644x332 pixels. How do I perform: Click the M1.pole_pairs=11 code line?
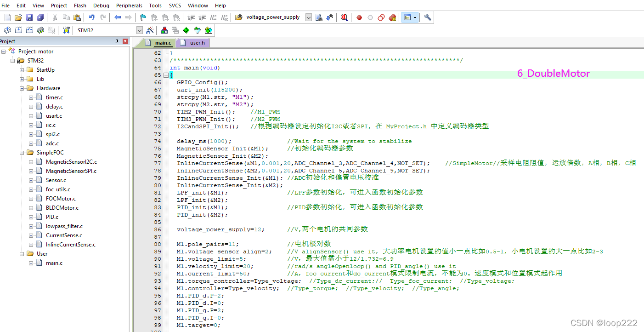click(x=208, y=244)
